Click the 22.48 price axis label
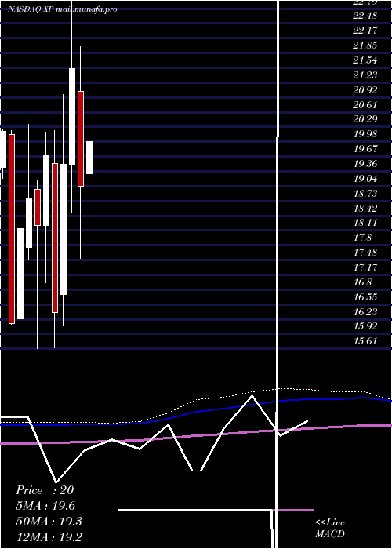392x549 pixels. (x=365, y=16)
